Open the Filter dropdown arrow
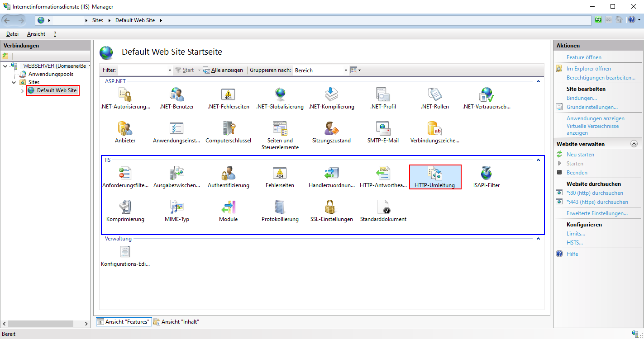This screenshot has width=644, height=339. pyautogui.click(x=170, y=70)
